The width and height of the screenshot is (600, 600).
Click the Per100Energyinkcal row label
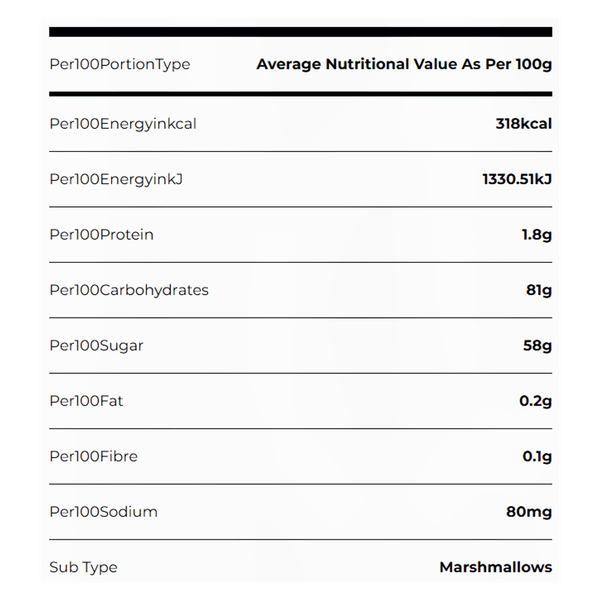pos(123,124)
